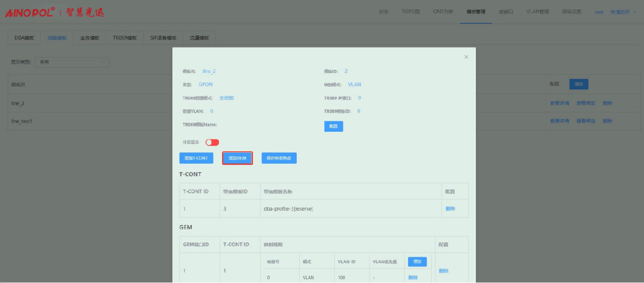
Task: Close the line_2 template detail dialog
Action: pyautogui.click(x=466, y=57)
